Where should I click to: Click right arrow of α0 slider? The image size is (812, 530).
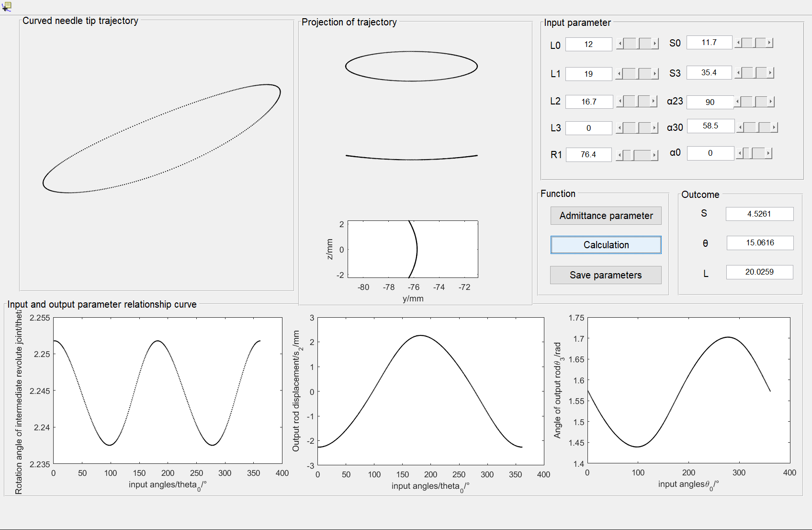[x=768, y=153]
